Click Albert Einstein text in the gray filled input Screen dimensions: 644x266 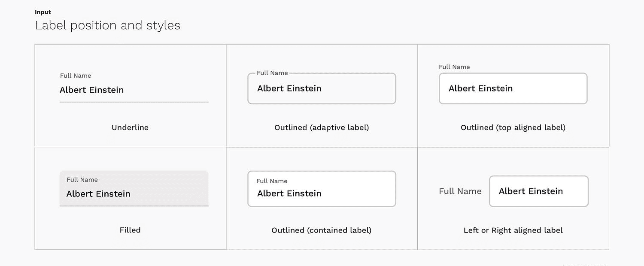[98, 194]
